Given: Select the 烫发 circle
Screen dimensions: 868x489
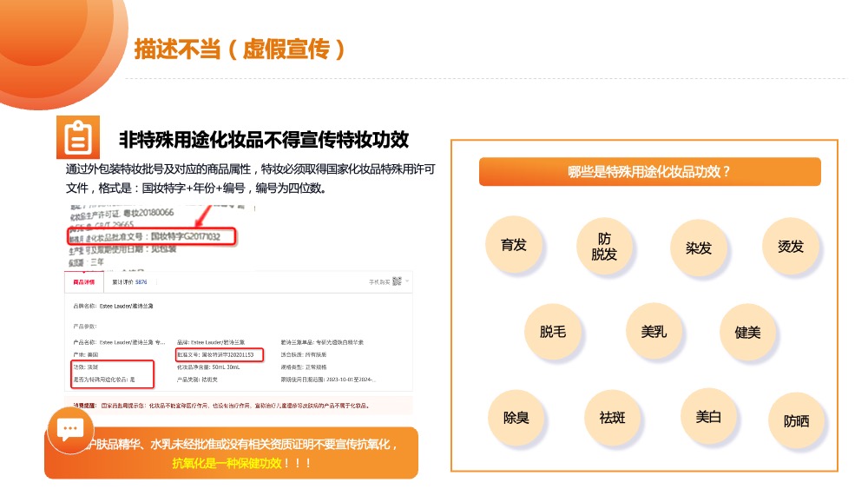Looking at the screenshot, I should [790, 247].
